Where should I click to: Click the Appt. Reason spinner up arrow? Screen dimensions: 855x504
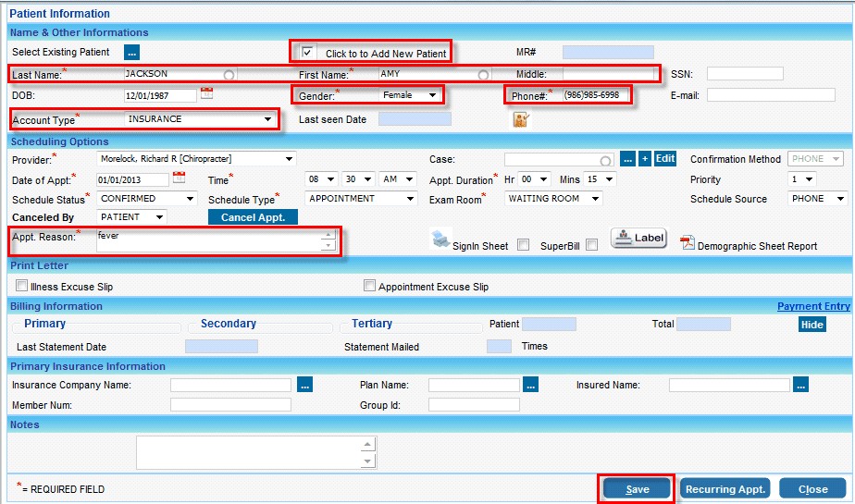coord(327,235)
